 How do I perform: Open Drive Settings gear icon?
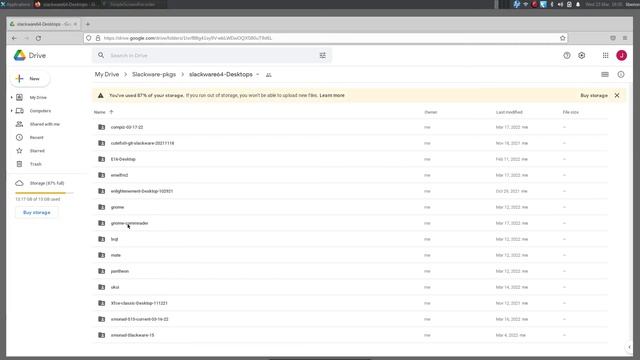(x=582, y=56)
